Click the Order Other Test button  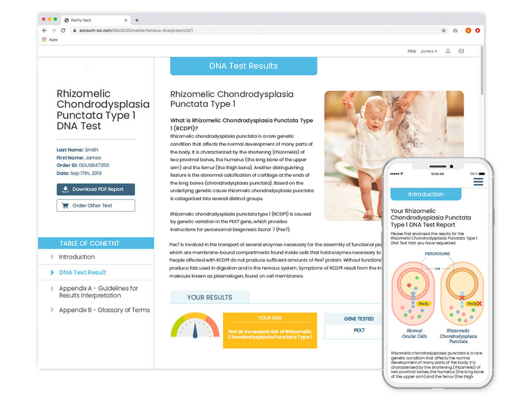(x=96, y=205)
